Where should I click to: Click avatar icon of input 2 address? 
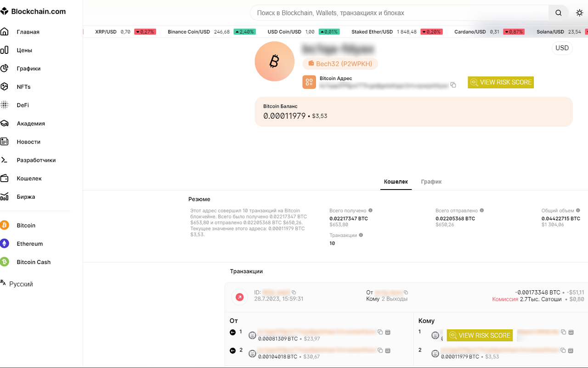coord(252,354)
